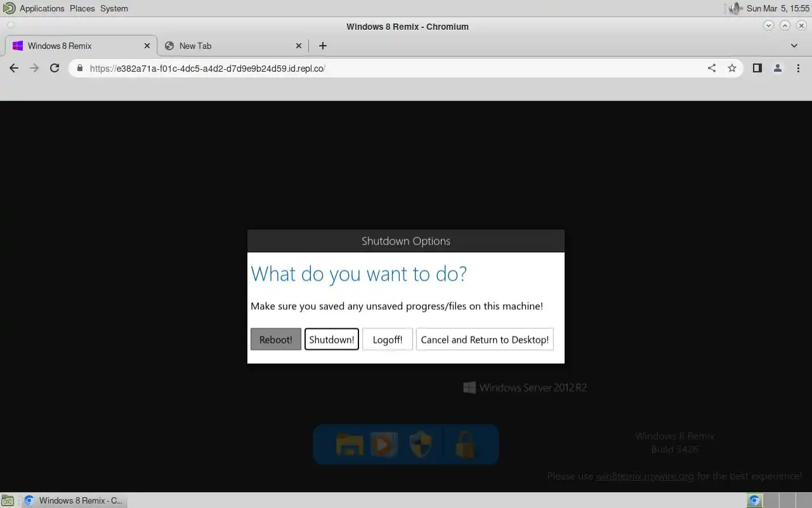The width and height of the screenshot is (812, 508).
Task: Expand the tab search dropdown
Action: pos(794,46)
